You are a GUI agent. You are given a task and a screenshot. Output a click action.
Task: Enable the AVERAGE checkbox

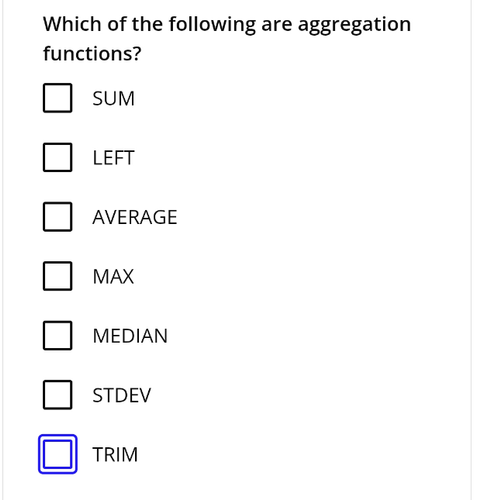pyautogui.click(x=57, y=217)
